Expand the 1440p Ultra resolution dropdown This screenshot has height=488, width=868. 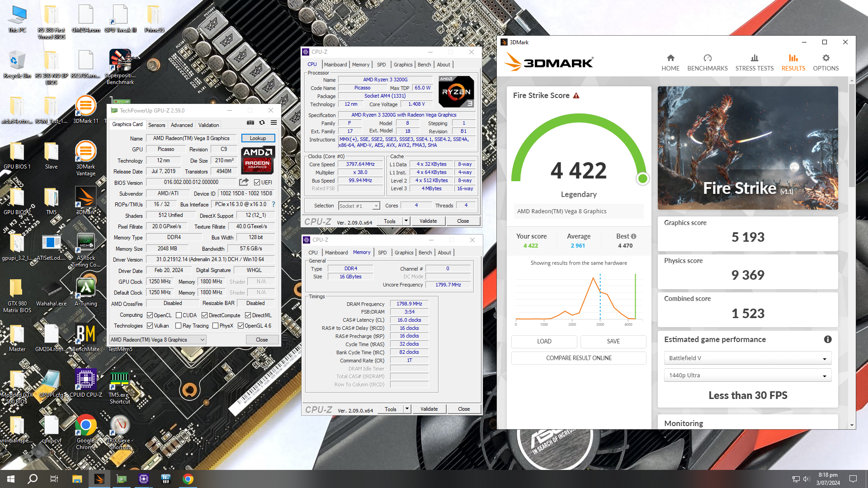click(x=824, y=375)
